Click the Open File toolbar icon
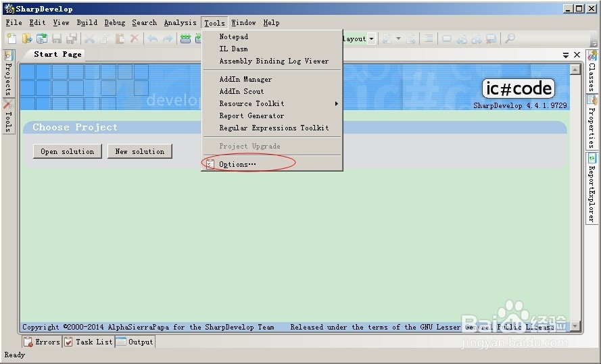601x364 pixels. 27,38
